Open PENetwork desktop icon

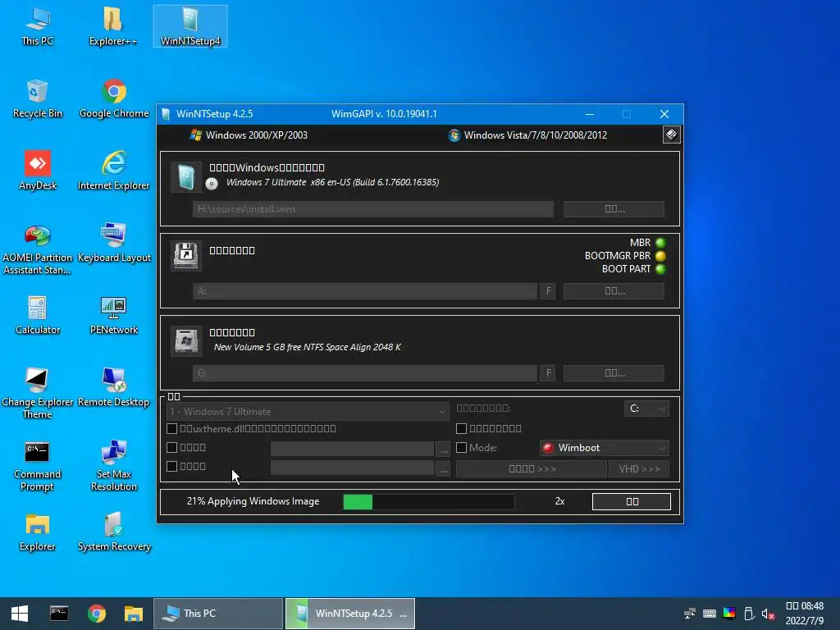tap(113, 316)
